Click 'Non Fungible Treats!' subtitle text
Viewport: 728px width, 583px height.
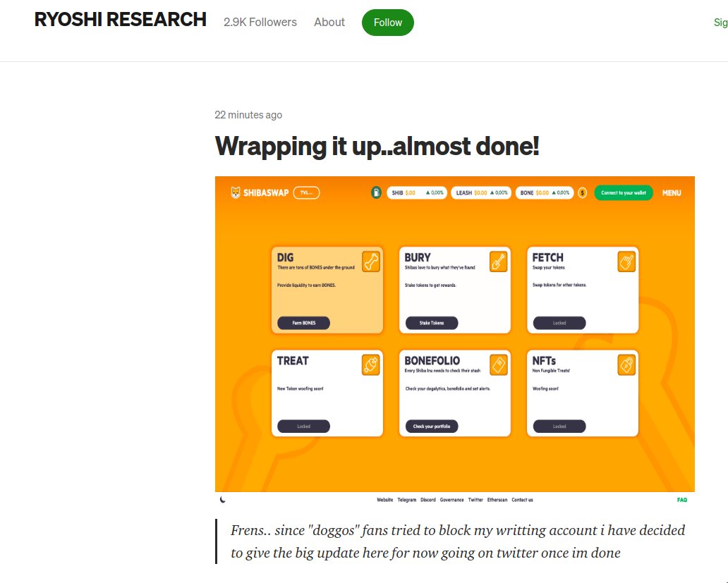click(551, 371)
